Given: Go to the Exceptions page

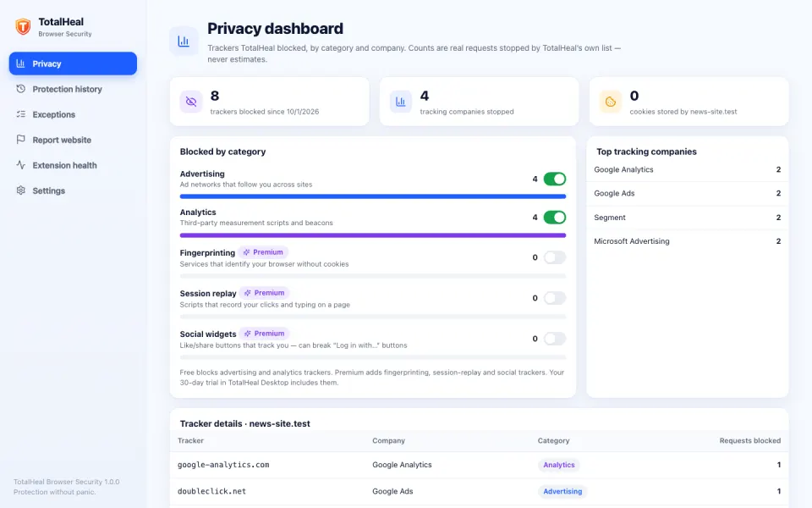Looking at the screenshot, I should pos(73,114).
